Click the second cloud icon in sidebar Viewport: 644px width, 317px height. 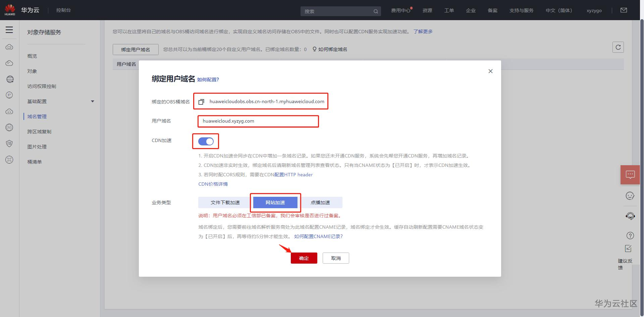click(9, 63)
